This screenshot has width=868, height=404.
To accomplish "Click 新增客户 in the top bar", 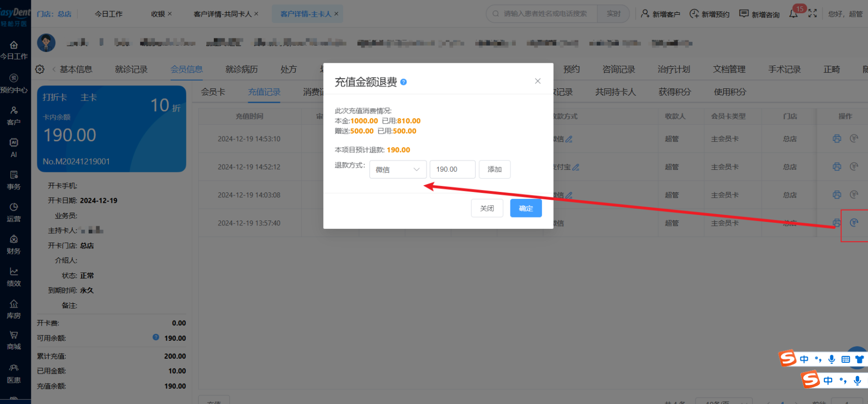I will 661,14.
